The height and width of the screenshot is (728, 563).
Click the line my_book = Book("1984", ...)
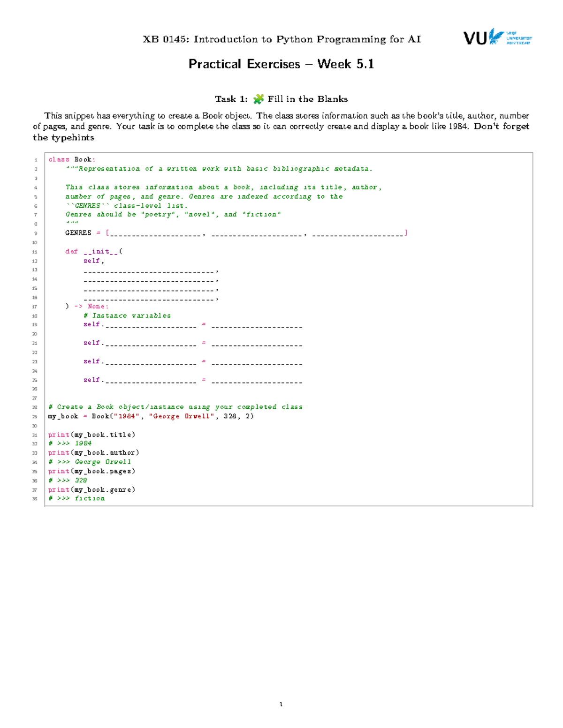(151, 416)
